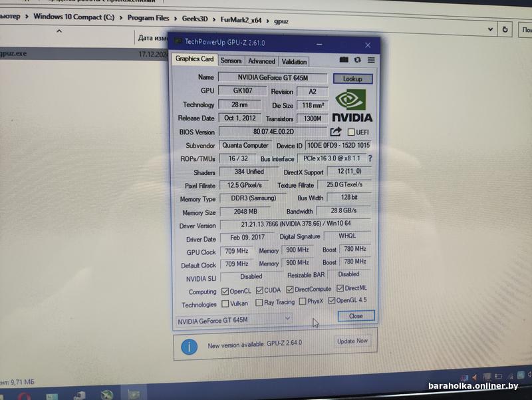Navigate to Geeks3D in the breadcrumb
Viewport: 532px width, 400px height.
coord(195,19)
